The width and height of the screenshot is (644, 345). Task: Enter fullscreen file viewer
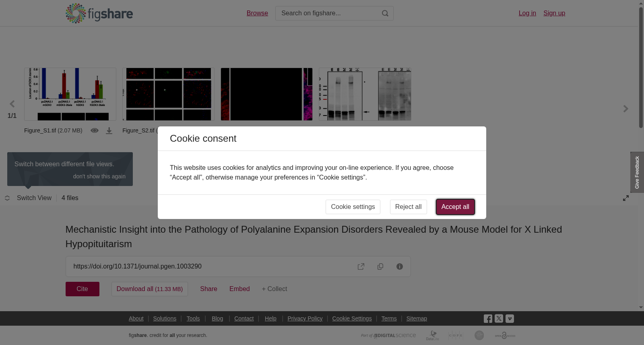(626, 198)
